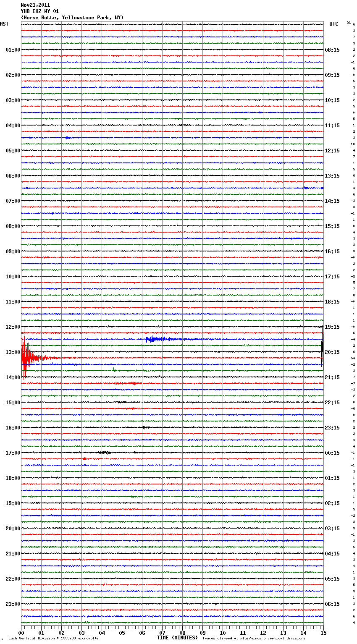Click the DC offset value "54"
357x644 pixels.
coord(353,358)
